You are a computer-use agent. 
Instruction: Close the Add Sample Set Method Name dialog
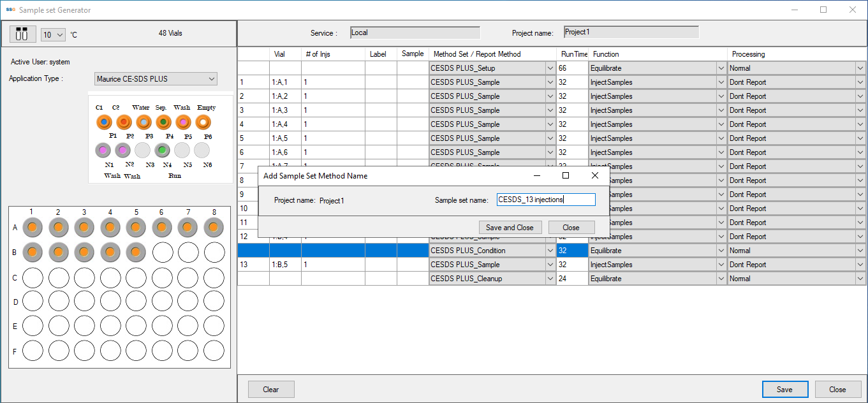[595, 175]
